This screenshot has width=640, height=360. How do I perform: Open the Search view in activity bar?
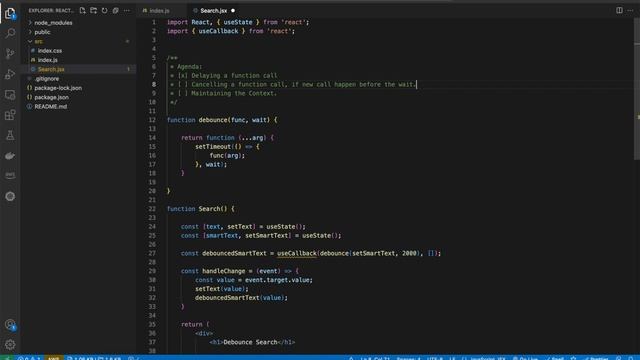point(10,33)
